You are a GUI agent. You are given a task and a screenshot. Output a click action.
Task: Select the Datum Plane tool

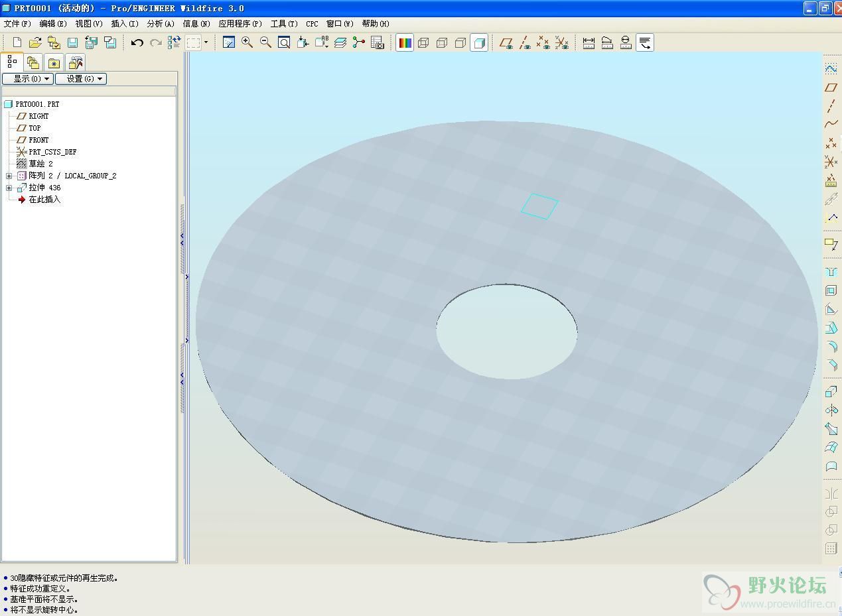pos(831,87)
